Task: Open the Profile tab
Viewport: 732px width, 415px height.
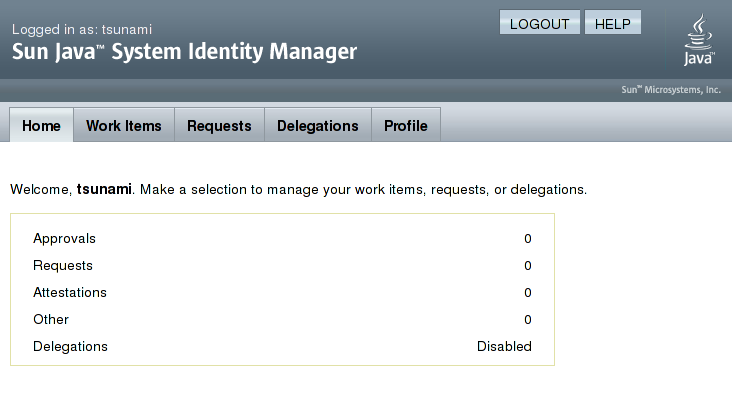Action: 406,125
